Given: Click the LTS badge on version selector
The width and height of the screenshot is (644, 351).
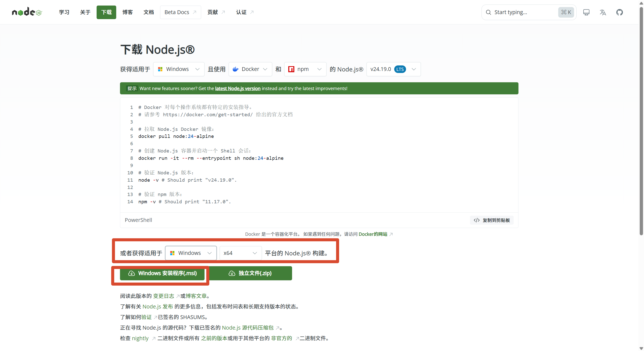Looking at the screenshot, I should [x=400, y=69].
